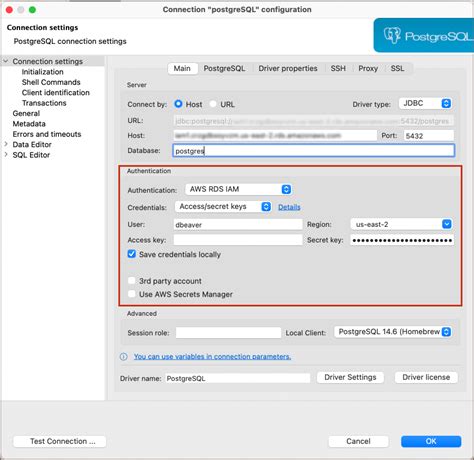This screenshot has width=474, height=460.
Task: Expand the SQL Editor tree node
Action: point(6,155)
